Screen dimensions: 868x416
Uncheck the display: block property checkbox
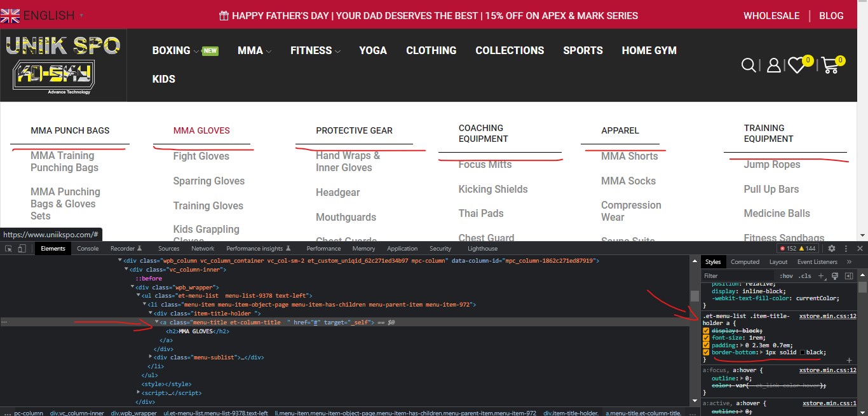tap(707, 331)
